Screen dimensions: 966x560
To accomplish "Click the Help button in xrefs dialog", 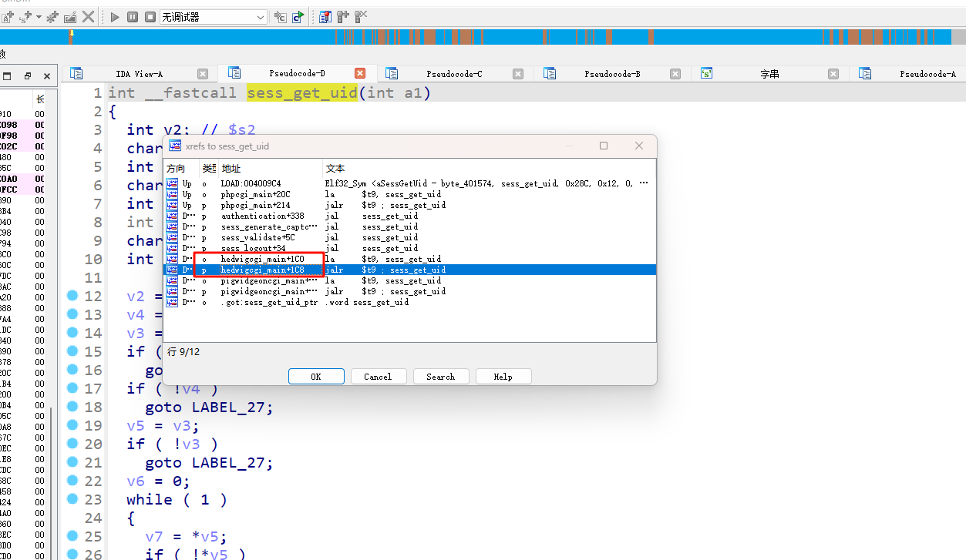I will point(503,377).
